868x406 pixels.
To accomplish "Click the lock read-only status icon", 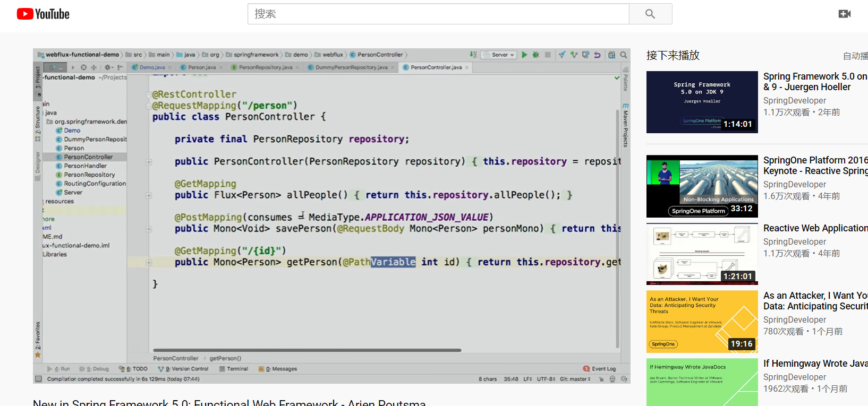I will [601, 379].
